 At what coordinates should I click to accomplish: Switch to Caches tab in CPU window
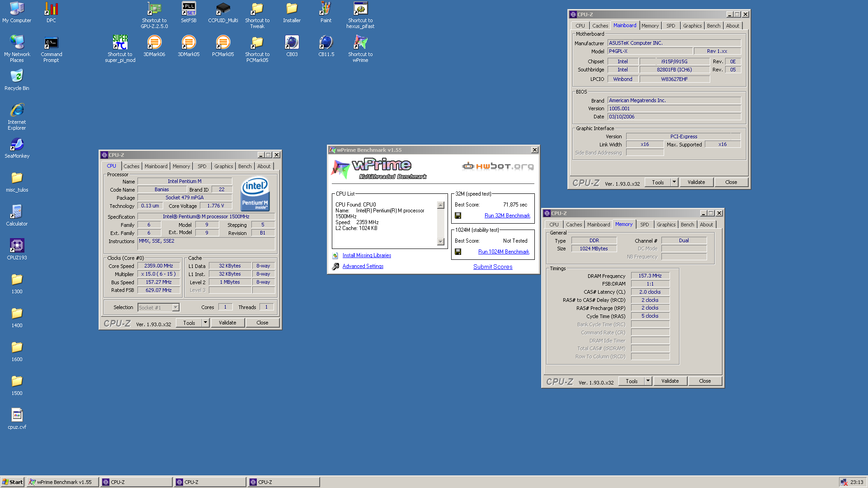pos(132,166)
